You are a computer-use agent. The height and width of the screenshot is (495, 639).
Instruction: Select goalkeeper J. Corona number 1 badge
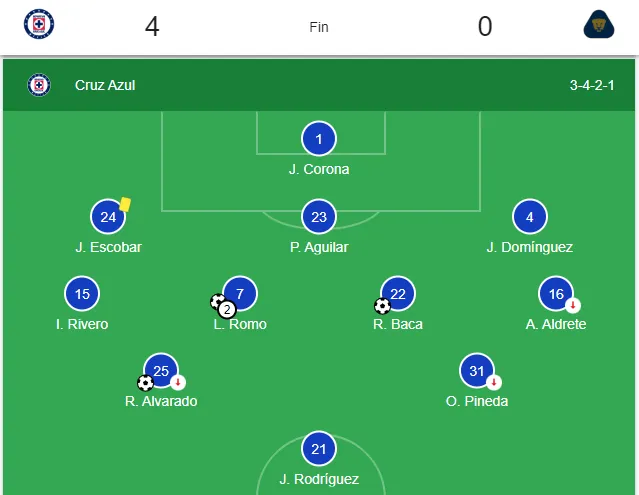(x=319, y=139)
